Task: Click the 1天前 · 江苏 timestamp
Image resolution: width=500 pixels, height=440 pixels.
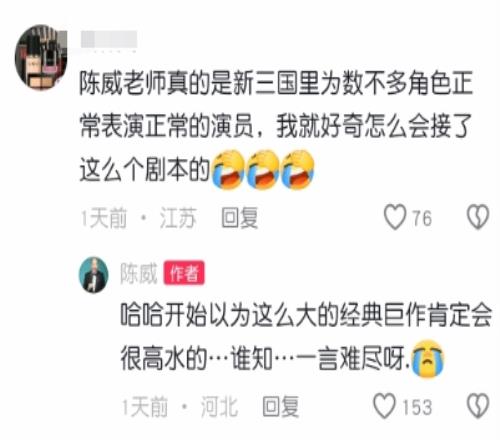Action: (138, 218)
